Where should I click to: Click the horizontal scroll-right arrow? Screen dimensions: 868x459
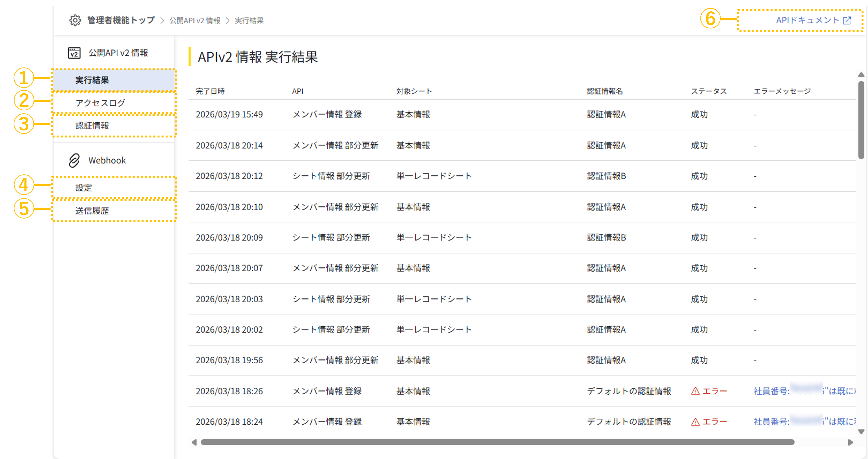[x=850, y=442]
